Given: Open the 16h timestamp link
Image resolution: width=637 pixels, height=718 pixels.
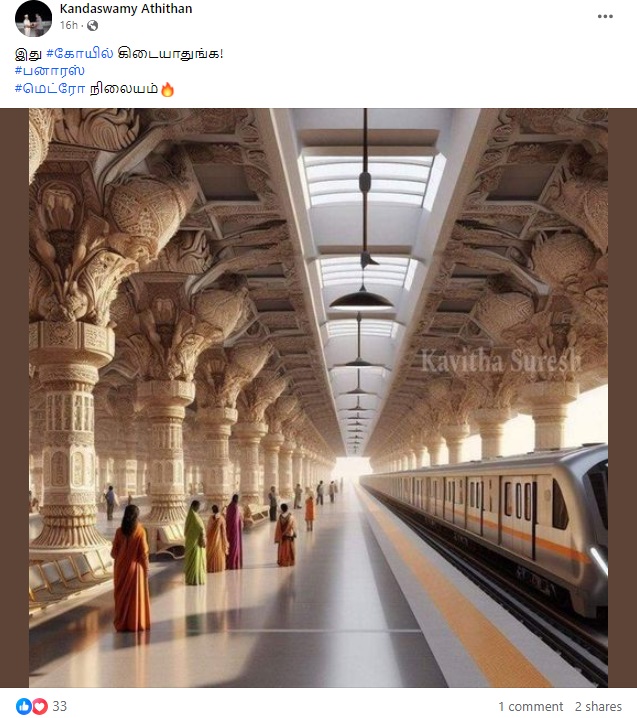Looking at the screenshot, I should tap(69, 25).
